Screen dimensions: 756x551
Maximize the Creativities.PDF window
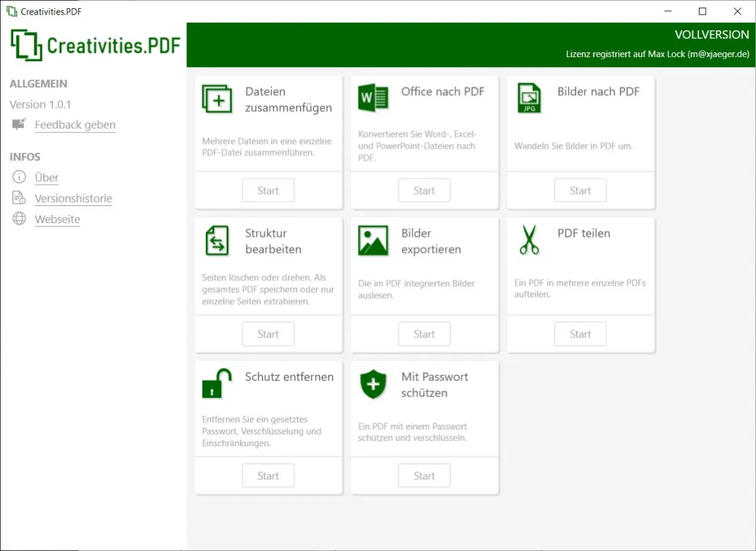(x=702, y=11)
